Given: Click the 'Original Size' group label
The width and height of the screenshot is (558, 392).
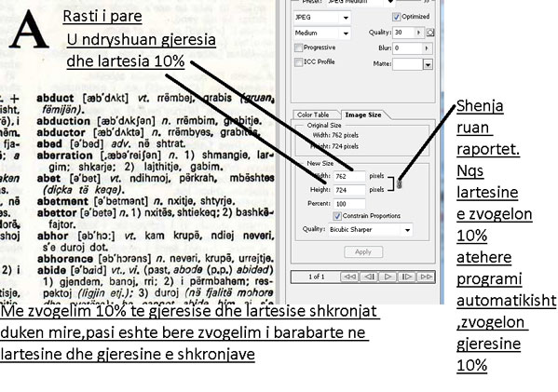Looking at the screenshot, I should pyautogui.click(x=324, y=125).
